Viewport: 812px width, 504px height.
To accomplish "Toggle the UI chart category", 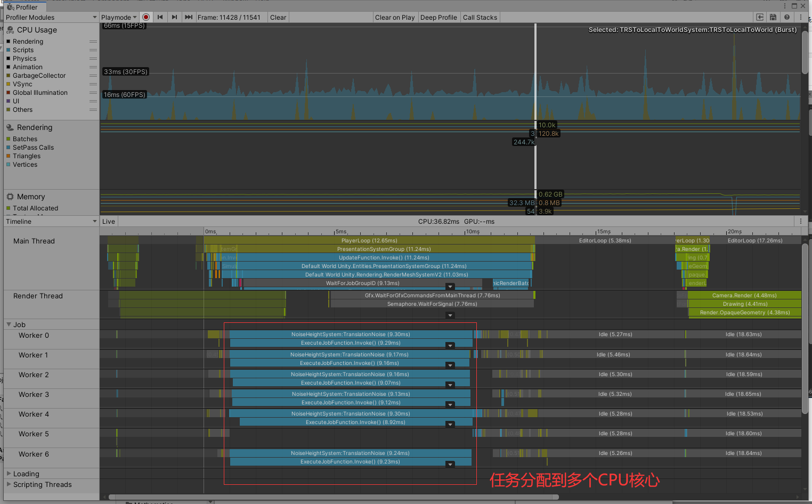I will [x=9, y=101].
